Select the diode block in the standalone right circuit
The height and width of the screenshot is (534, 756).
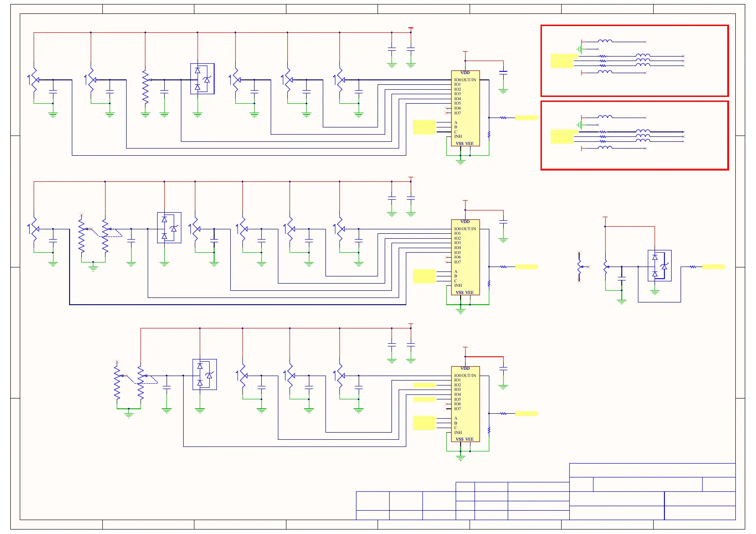[659, 266]
